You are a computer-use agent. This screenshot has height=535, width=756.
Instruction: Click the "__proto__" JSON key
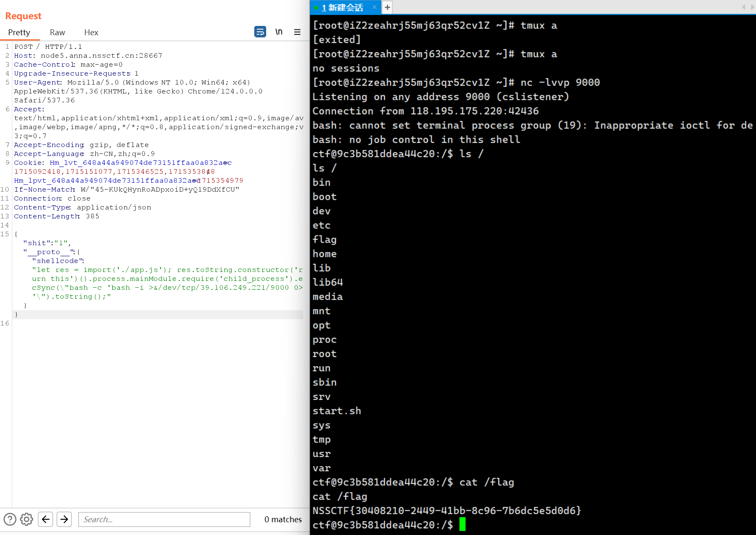(x=49, y=252)
